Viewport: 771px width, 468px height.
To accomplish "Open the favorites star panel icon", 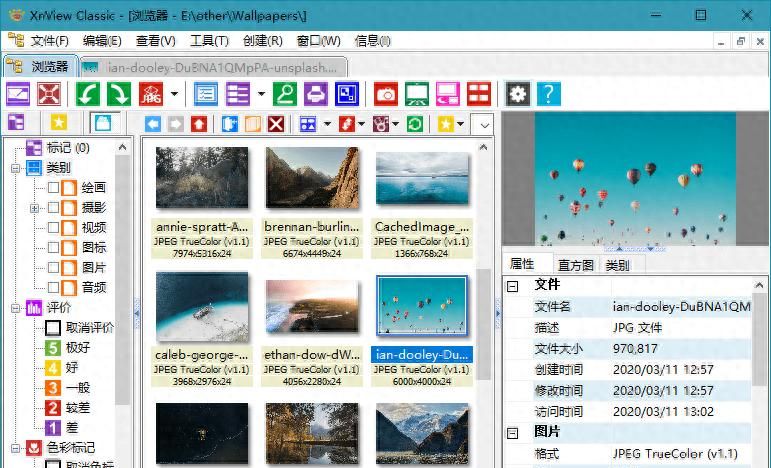I will coord(59,122).
